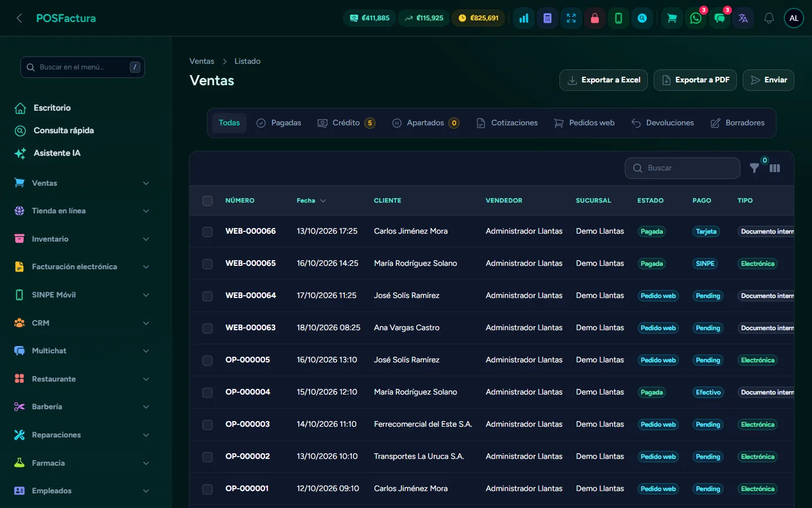
Task: Expand the Inventario sidebar menu
Action: [x=82, y=239]
